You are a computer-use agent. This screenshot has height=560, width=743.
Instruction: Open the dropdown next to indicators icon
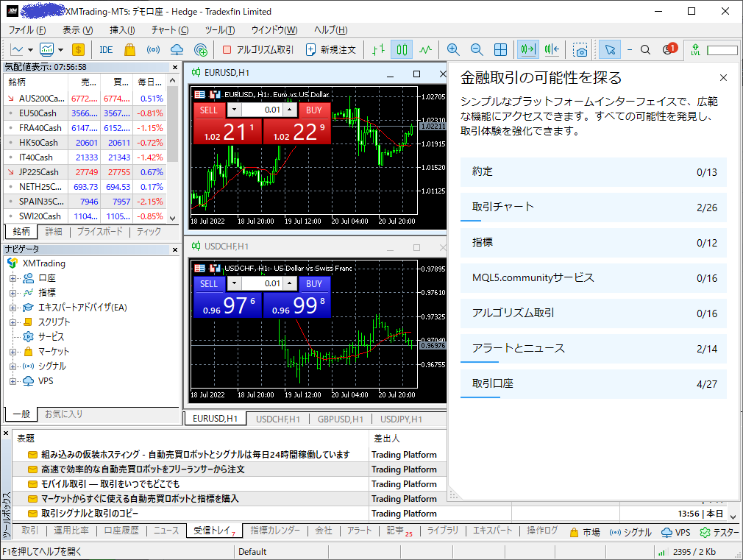(x=60, y=50)
